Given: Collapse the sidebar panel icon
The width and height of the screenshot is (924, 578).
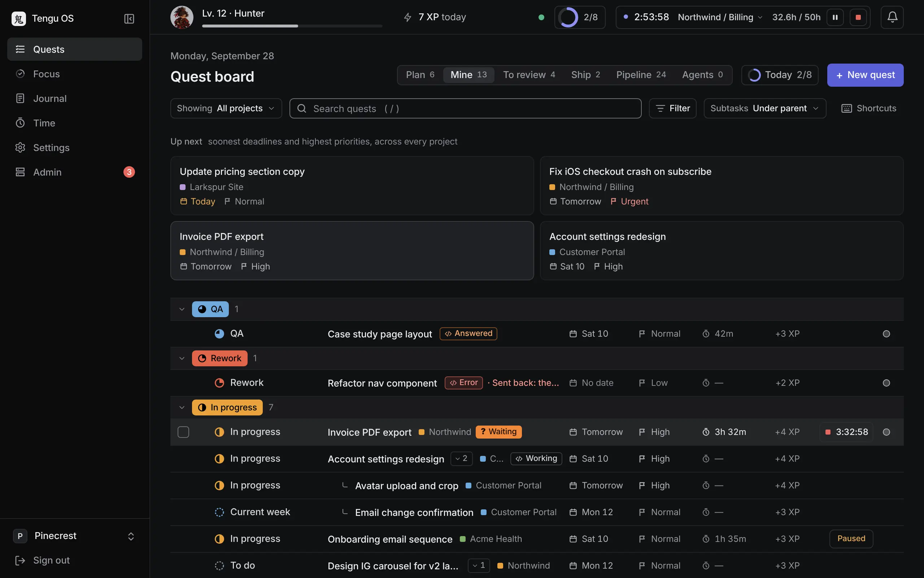Looking at the screenshot, I should click(129, 18).
